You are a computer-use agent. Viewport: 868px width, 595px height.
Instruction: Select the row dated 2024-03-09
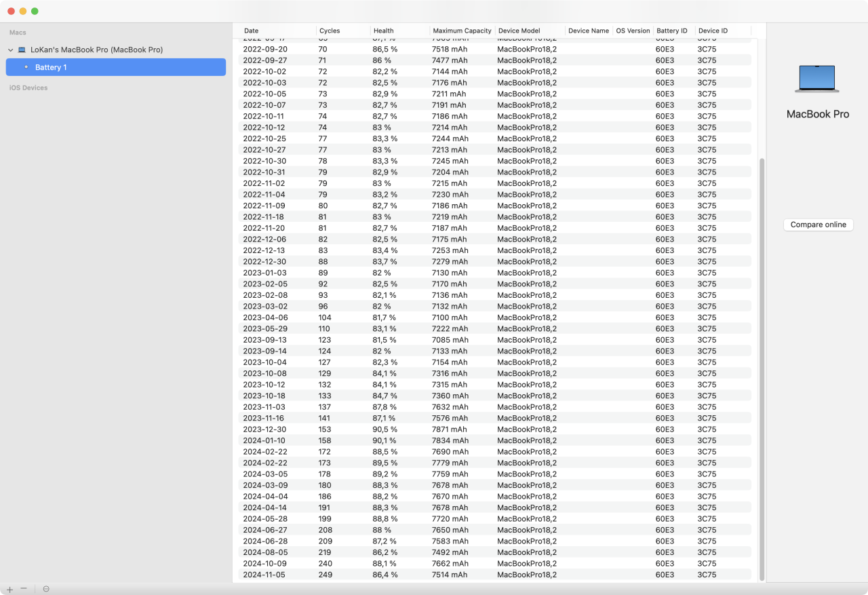coord(496,485)
